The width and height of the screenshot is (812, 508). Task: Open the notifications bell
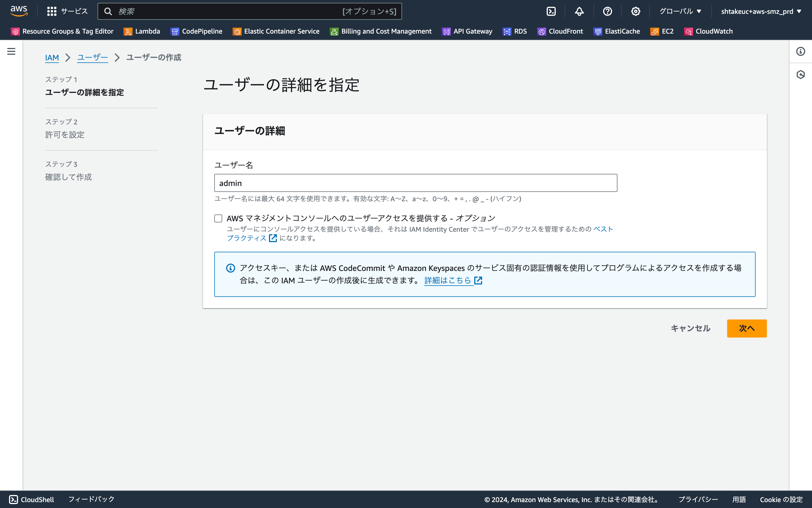pyautogui.click(x=579, y=11)
